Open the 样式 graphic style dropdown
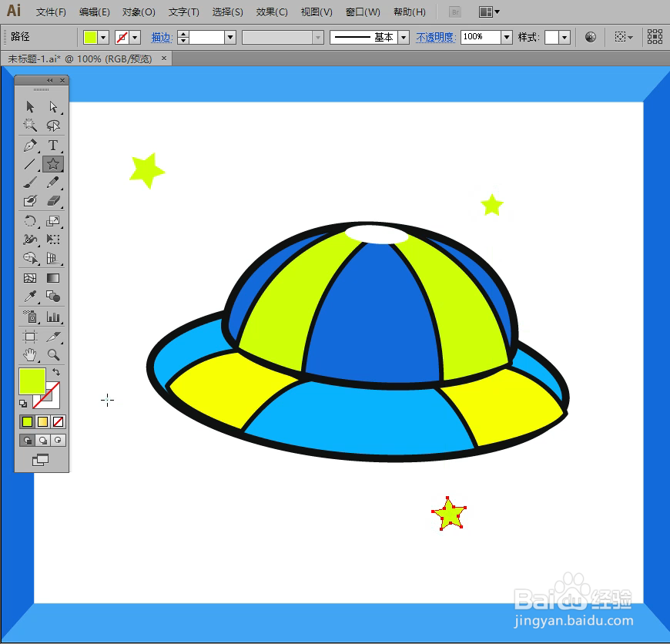The image size is (670, 644). coord(565,38)
